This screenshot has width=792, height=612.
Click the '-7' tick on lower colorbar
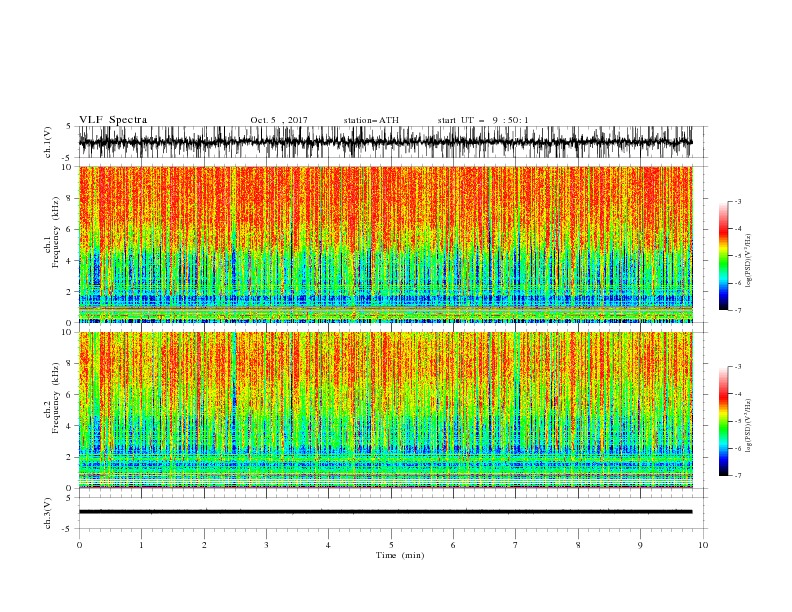(738, 476)
